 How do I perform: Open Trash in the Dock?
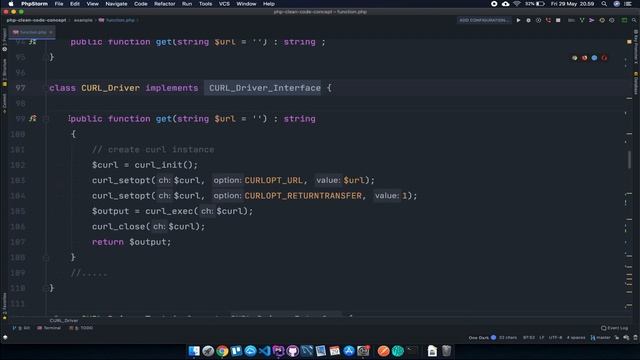[x=447, y=351]
